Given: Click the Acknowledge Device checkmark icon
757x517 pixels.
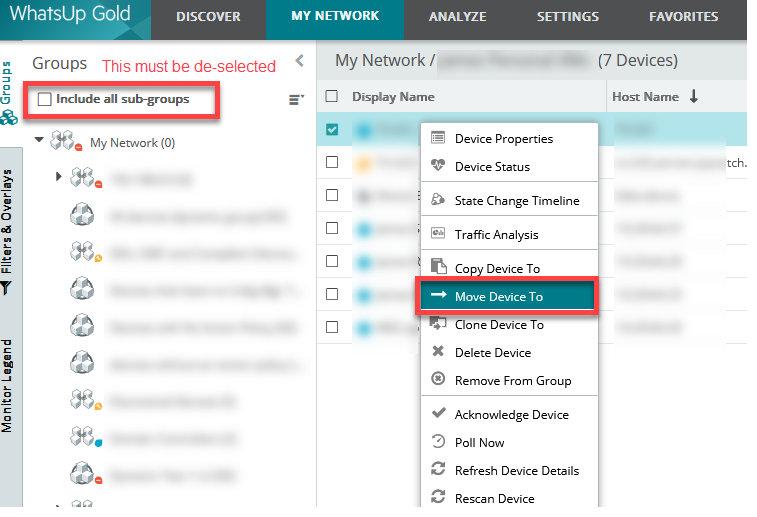Looking at the screenshot, I should tap(438, 413).
